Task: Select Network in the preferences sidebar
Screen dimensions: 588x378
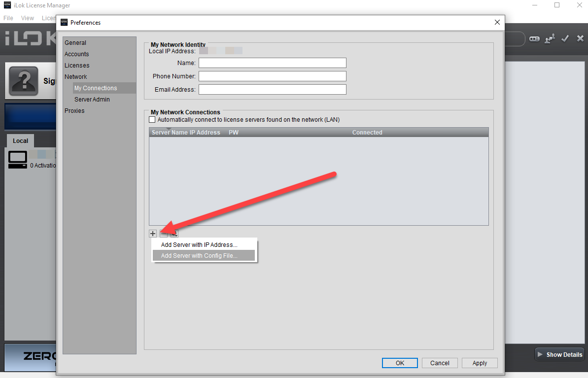Action: tap(76, 76)
